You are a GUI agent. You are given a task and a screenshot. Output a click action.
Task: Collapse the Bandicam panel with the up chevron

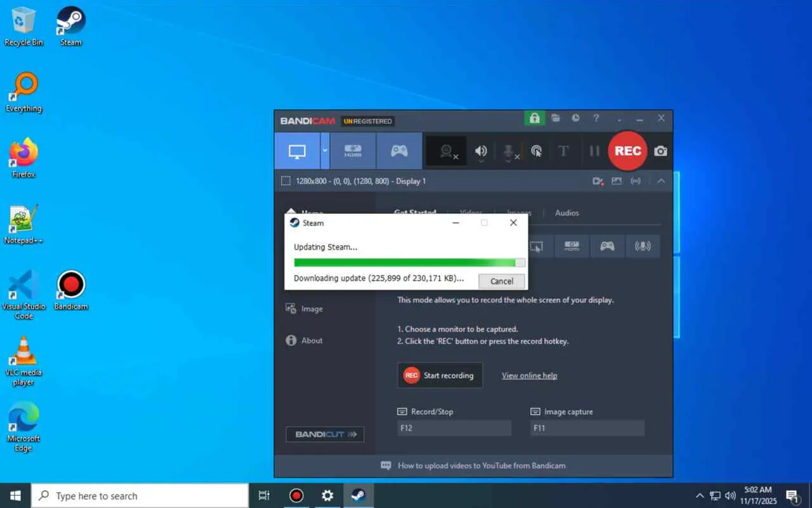(661, 181)
